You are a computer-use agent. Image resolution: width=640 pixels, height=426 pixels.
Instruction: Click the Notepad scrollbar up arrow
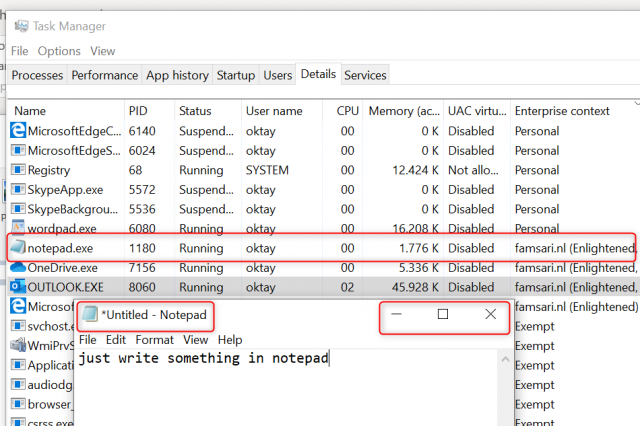click(x=505, y=359)
